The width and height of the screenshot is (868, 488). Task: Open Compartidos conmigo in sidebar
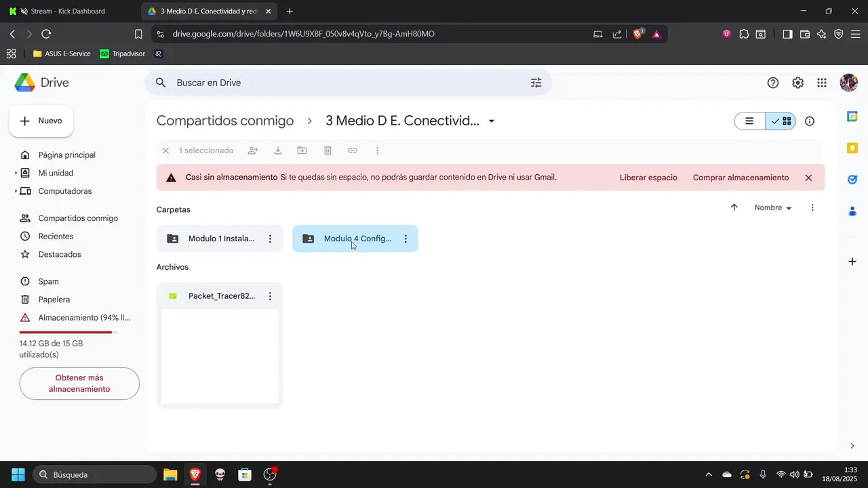pos(77,218)
